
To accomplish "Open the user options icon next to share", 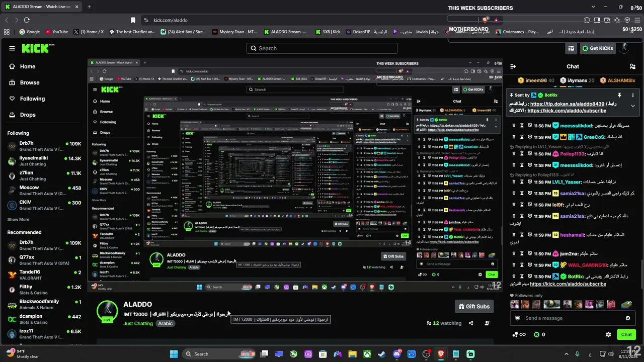I will point(487,323).
